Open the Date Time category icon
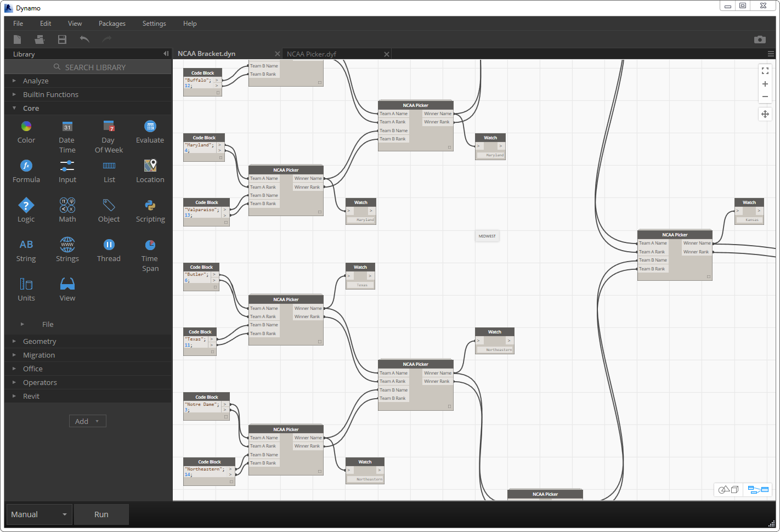Viewport: 780px width, 532px height. click(x=67, y=126)
